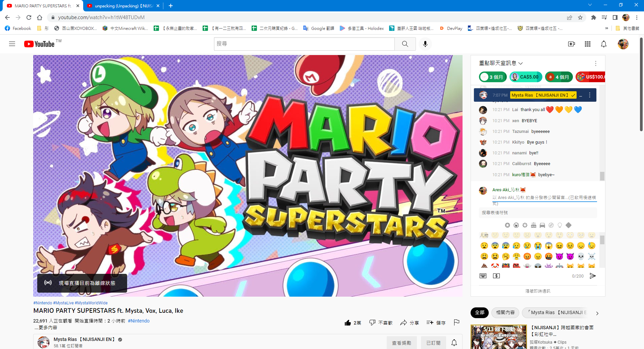Click the emoji picker scrollbar thumb

[x=602, y=240]
